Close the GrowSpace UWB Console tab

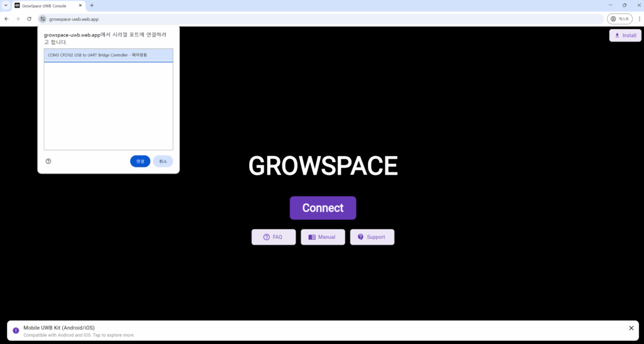point(80,6)
